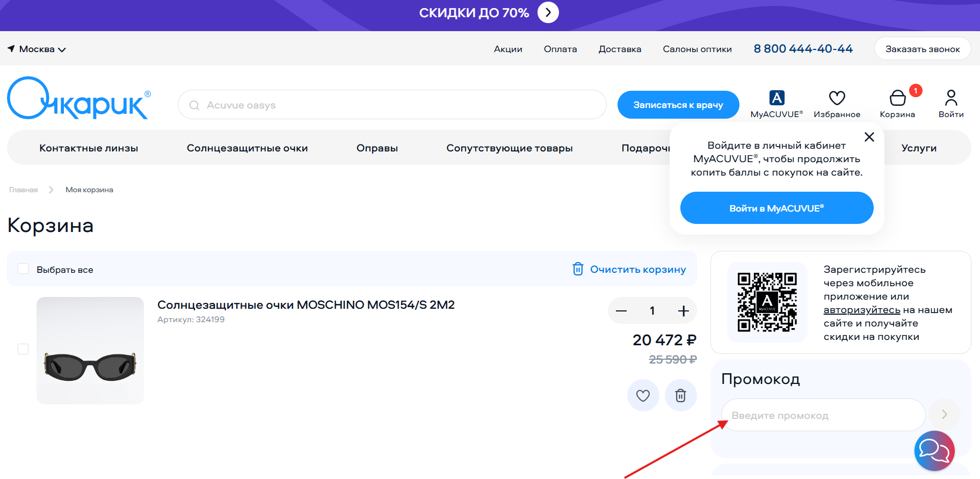Click Очистить корзину trash link

629,269
